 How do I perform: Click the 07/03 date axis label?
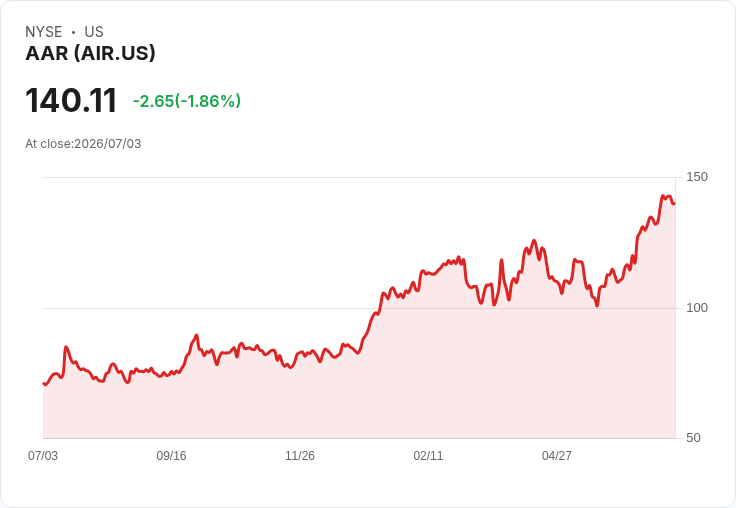click(x=43, y=456)
